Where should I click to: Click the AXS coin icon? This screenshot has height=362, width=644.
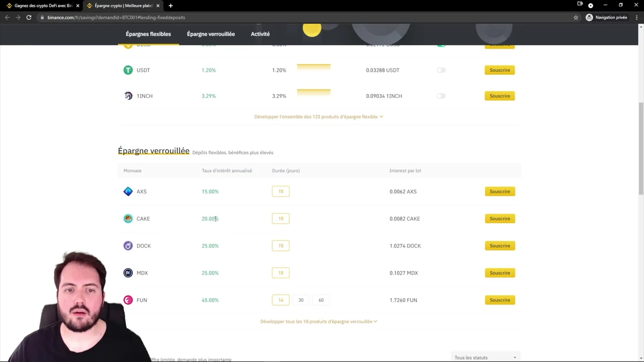tap(128, 191)
